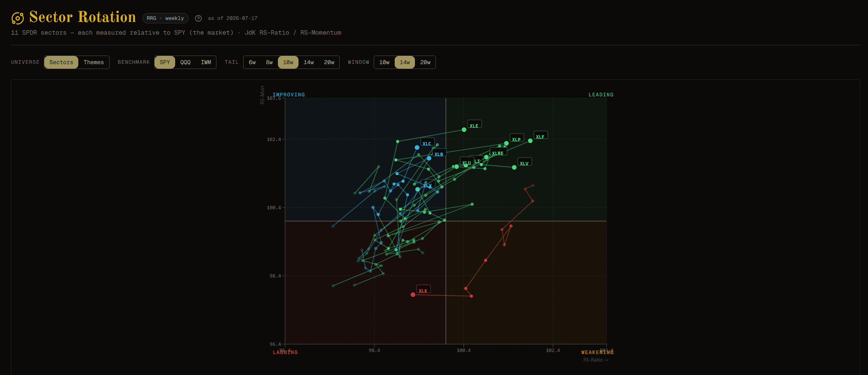Switch universe to Themes
Image resolution: width=868 pixels, height=375 pixels.
[93, 62]
